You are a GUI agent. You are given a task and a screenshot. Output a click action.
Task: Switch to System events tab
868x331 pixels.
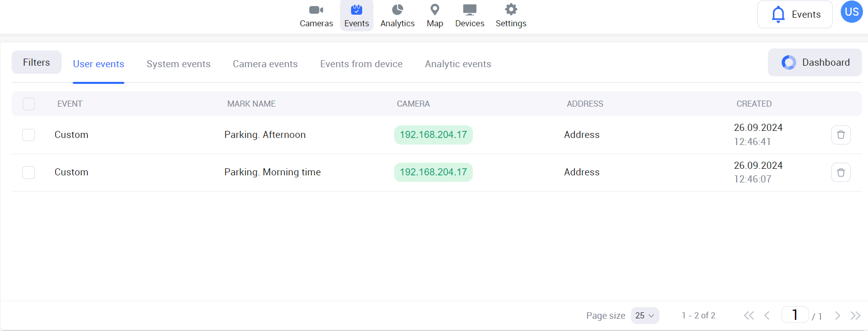178,64
